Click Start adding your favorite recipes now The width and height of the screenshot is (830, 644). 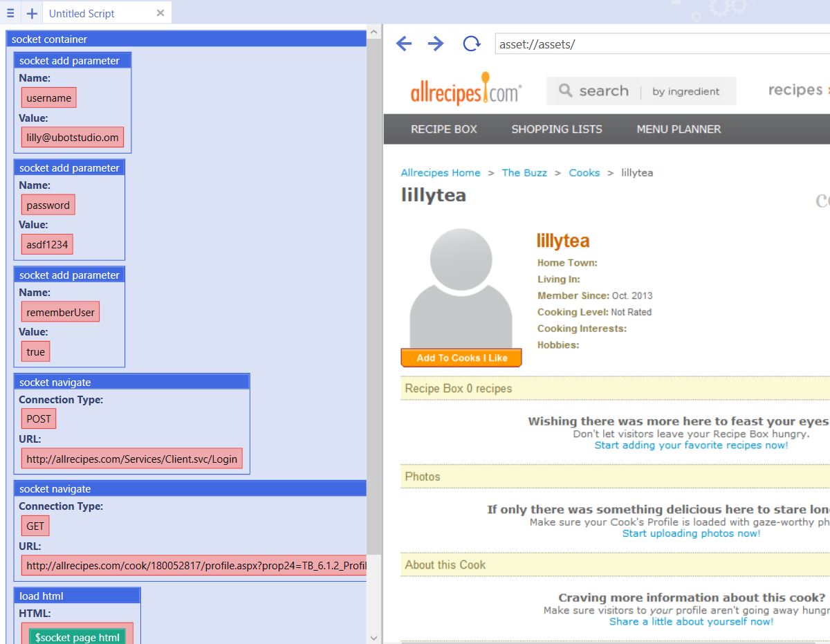pyautogui.click(x=692, y=445)
